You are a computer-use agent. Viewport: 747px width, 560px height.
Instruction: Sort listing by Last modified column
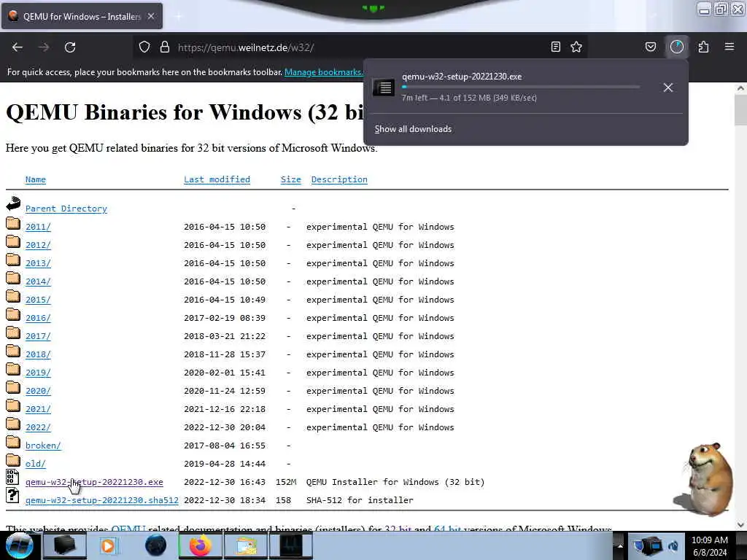click(217, 179)
